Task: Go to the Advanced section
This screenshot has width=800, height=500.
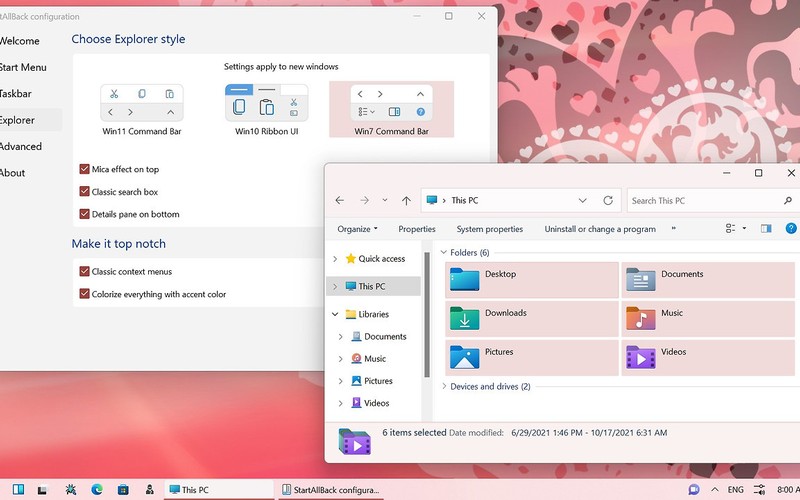Action: (x=21, y=146)
